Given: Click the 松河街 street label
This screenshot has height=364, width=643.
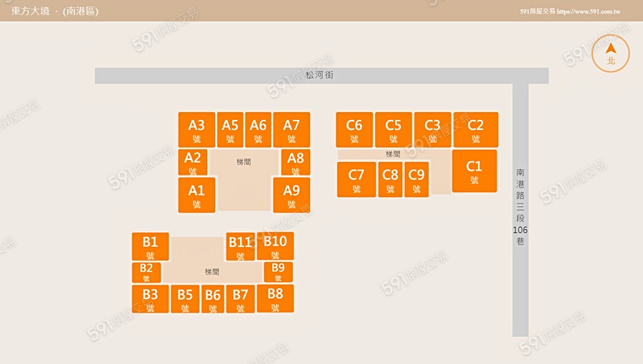Looking at the screenshot, I should [x=319, y=75].
